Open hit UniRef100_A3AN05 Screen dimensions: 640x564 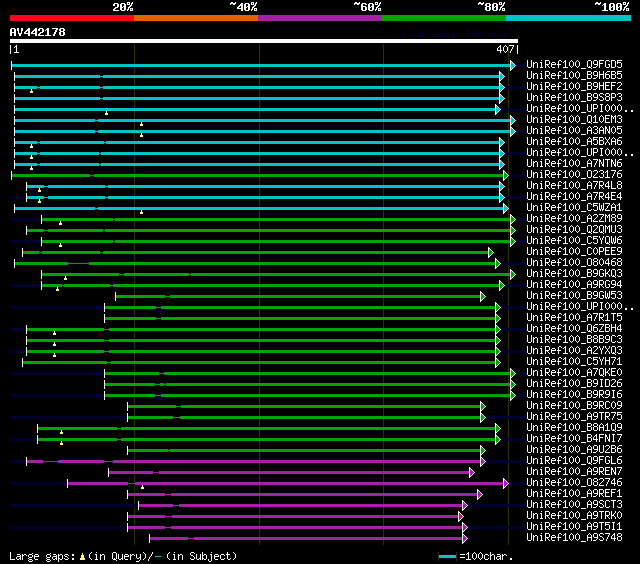(574, 131)
